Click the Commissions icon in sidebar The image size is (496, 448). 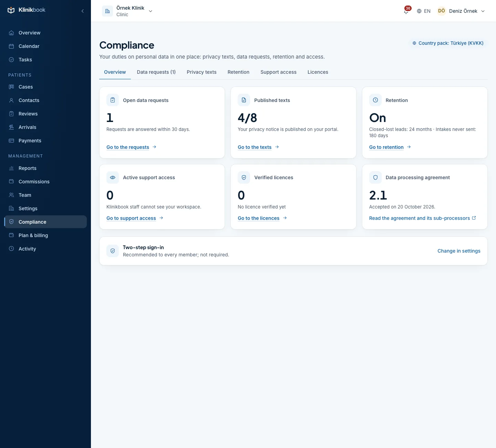tap(11, 182)
